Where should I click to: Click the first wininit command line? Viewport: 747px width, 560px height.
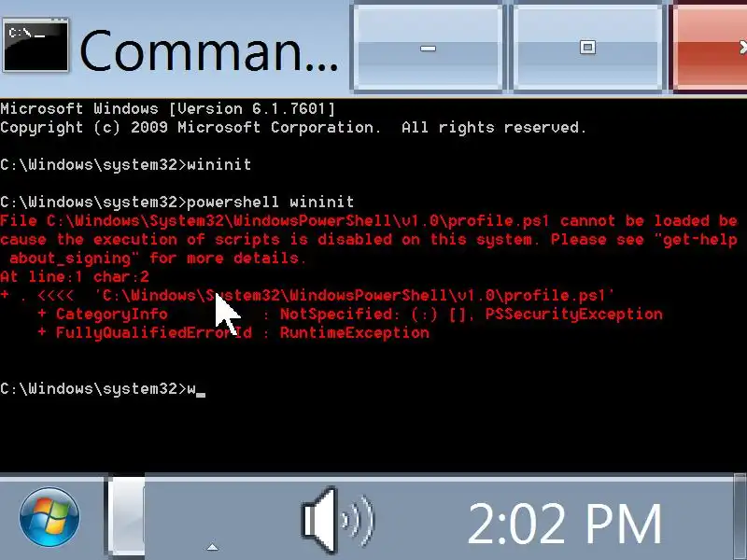126,165
